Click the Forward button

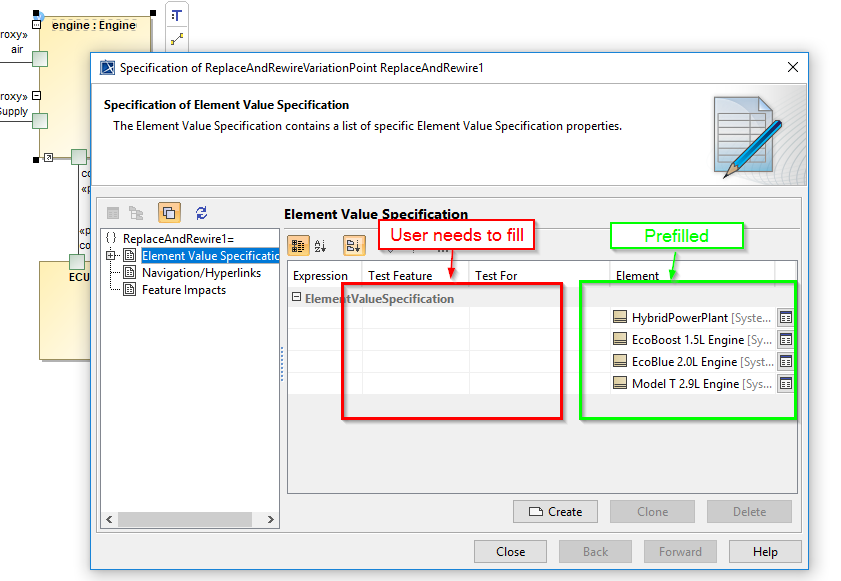(680, 551)
